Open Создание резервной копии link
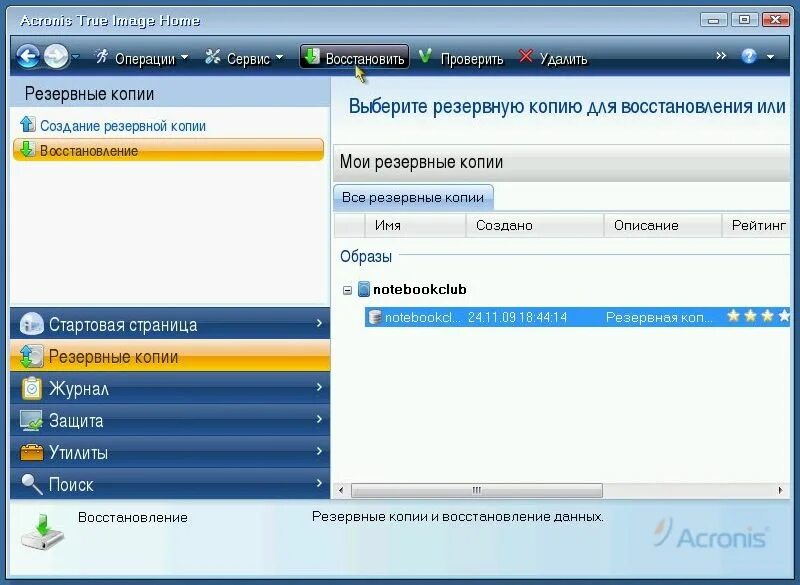This screenshot has height=585, width=800. [122, 125]
